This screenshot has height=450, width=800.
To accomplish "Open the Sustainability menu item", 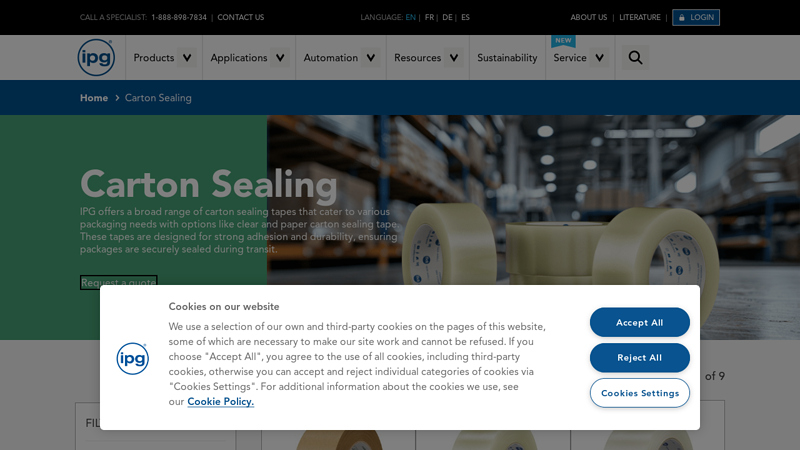I will [507, 58].
